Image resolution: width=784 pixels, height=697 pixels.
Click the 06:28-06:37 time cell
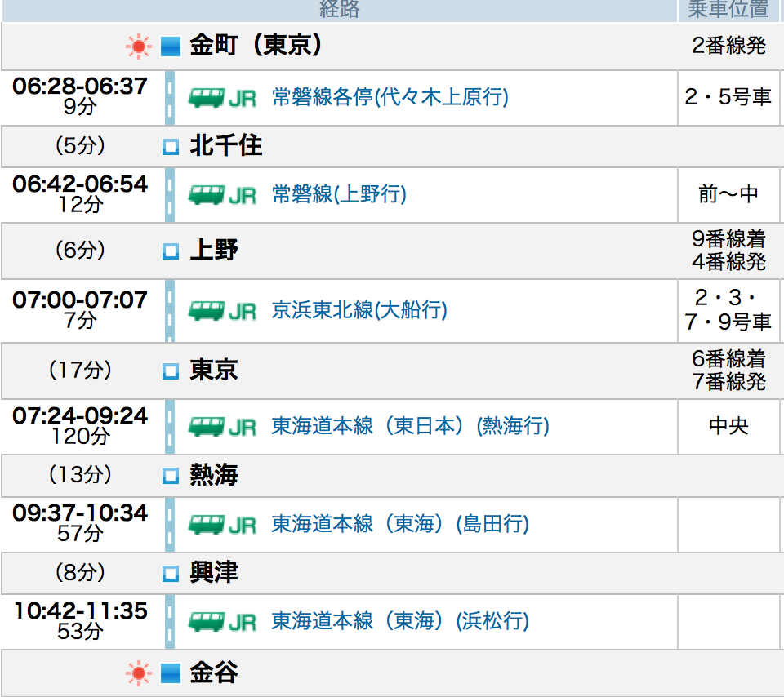pyautogui.click(x=80, y=87)
